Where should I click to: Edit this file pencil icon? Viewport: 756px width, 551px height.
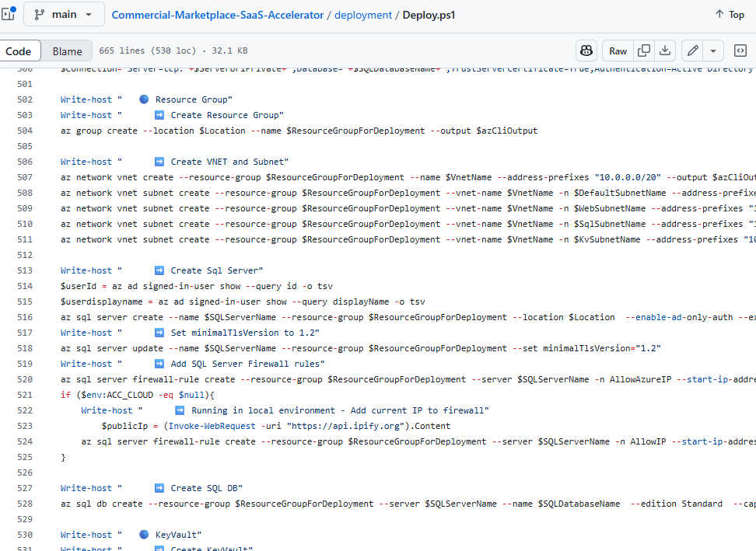pos(693,51)
